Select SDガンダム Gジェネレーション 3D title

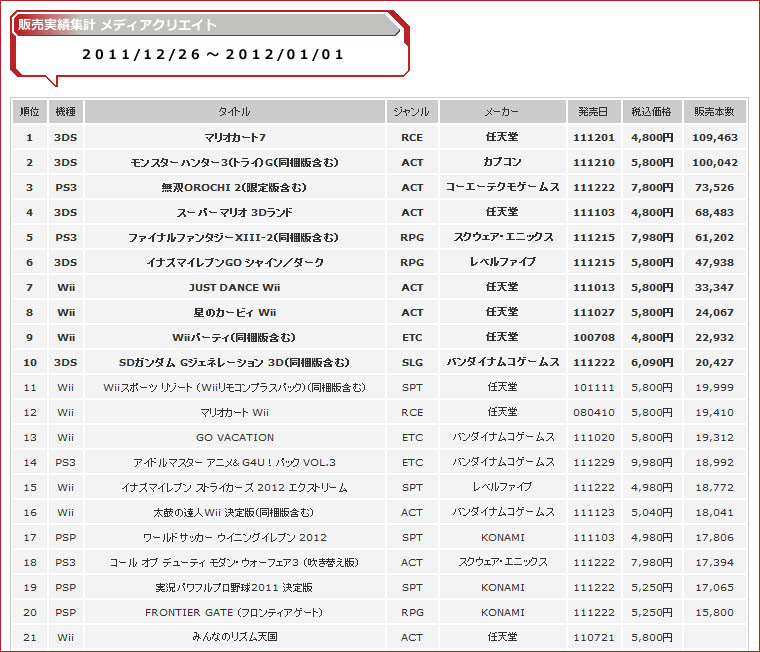pyautogui.click(x=235, y=363)
